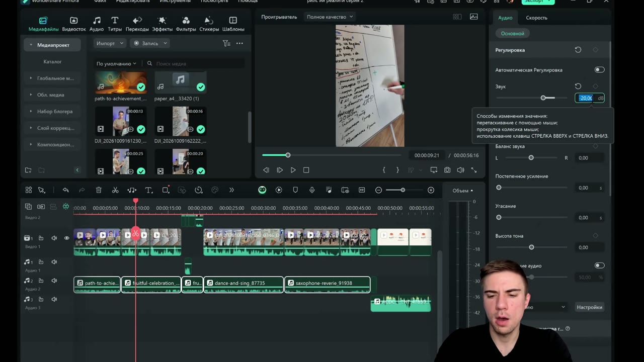
Task: Open the Титры (Titles) panel
Action: point(115,24)
